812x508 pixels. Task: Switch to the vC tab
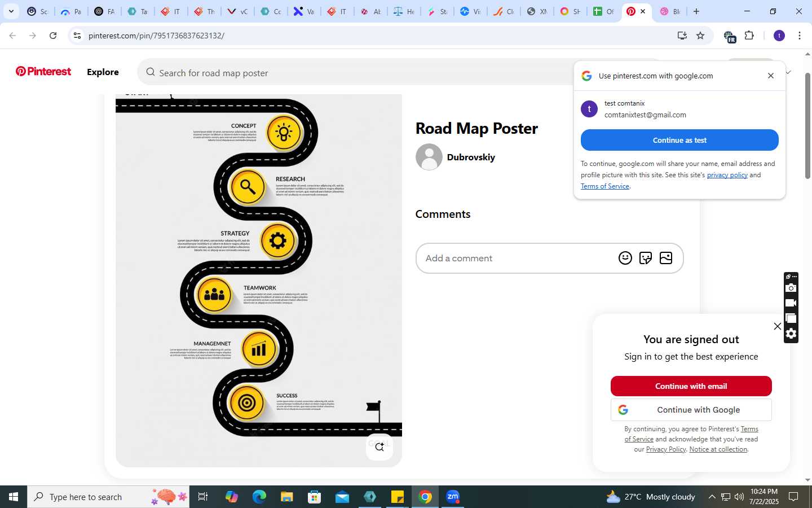point(237,11)
